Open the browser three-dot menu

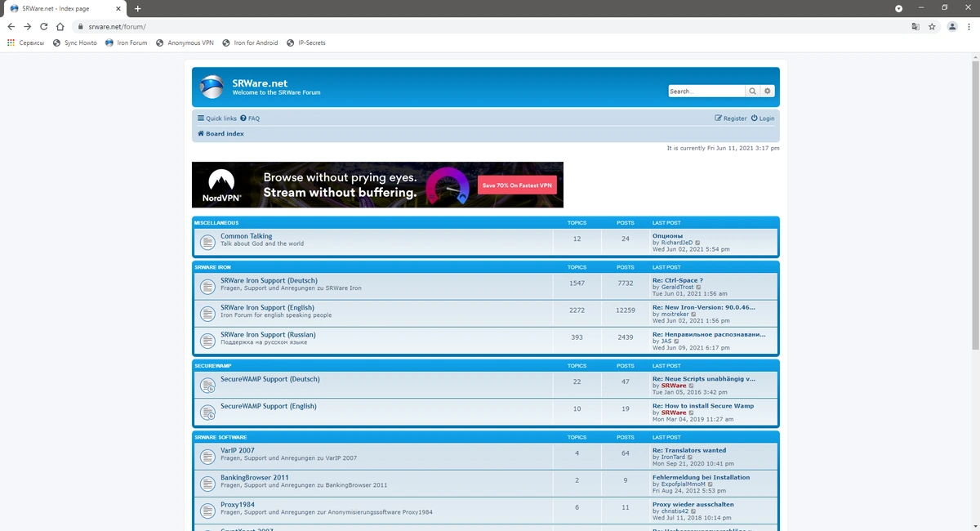[x=969, y=26]
